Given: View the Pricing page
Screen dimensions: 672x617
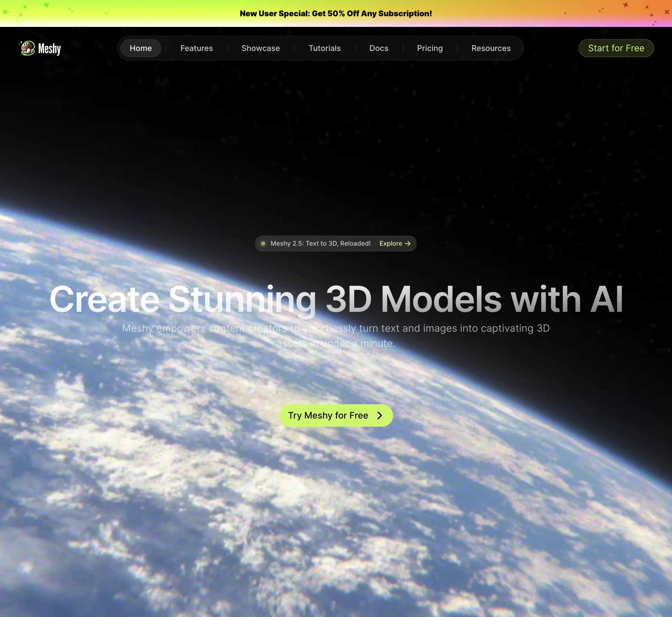Looking at the screenshot, I should (x=430, y=48).
